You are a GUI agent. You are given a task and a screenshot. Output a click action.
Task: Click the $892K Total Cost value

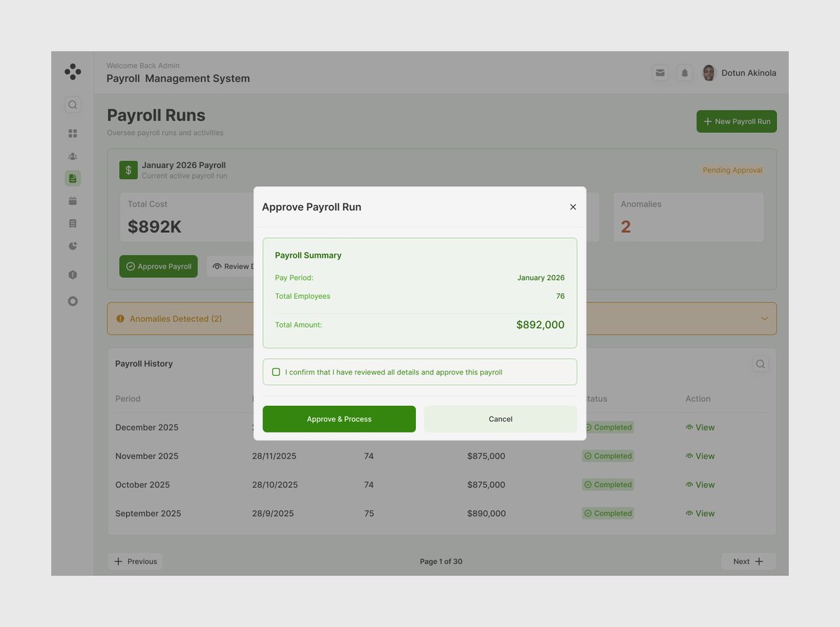click(x=155, y=227)
